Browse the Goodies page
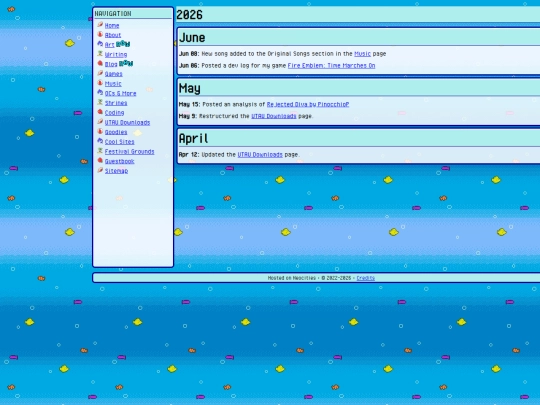Image resolution: width=540 pixels, height=405 pixels. click(116, 132)
